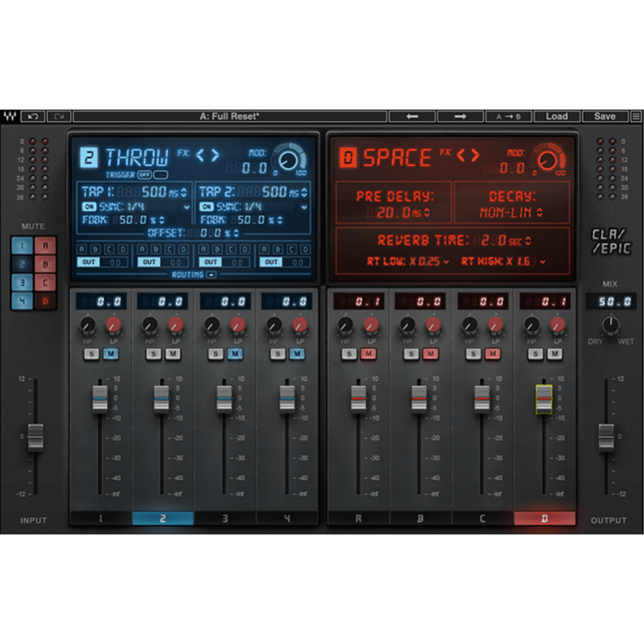The width and height of the screenshot is (644, 644).
Task: Toggle the THROW trigger OFF switch
Action: [x=143, y=175]
